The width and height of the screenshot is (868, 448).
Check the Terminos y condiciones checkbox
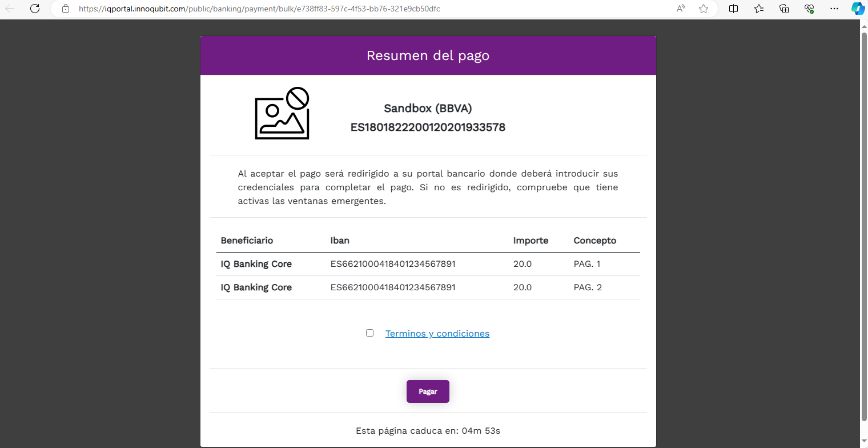pyautogui.click(x=369, y=332)
